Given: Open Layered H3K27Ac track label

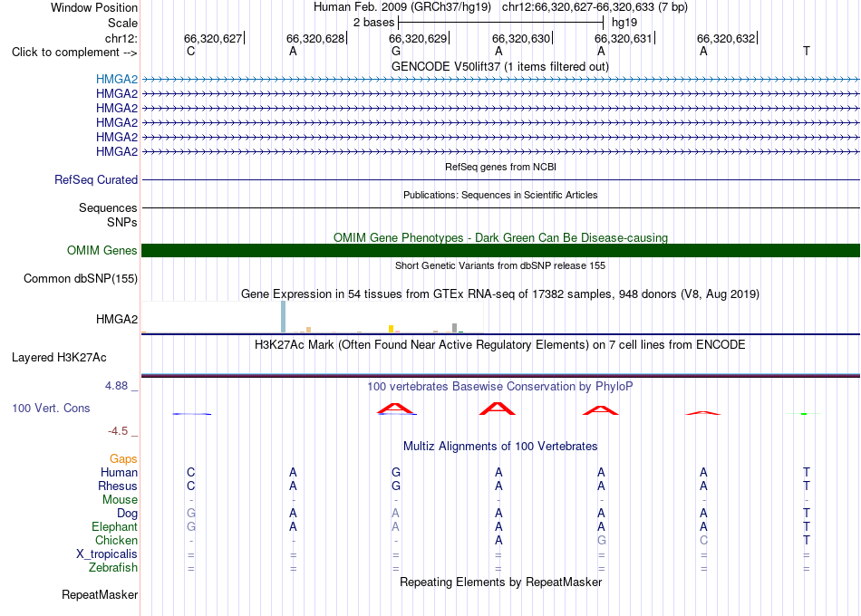Looking at the screenshot, I should click(59, 358).
